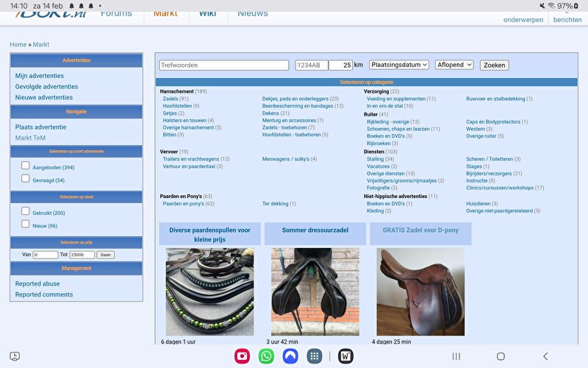
Task: Open the Plaatsingsdatum sort dropdown
Action: (x=399, y=65)
